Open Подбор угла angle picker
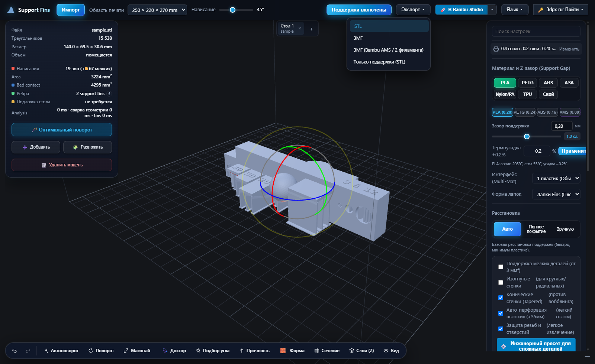Screen dimensions: 595x364 click(213, 351)
